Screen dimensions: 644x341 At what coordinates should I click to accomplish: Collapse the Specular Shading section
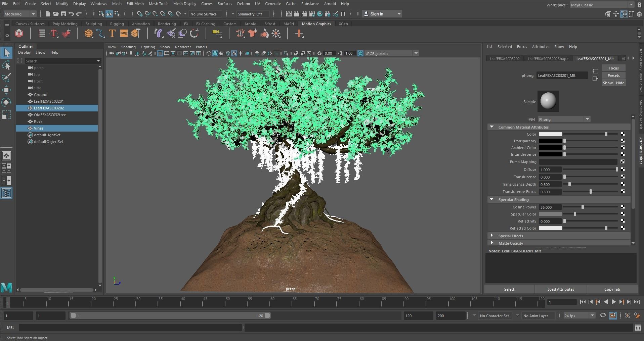(x=492, y=200)
